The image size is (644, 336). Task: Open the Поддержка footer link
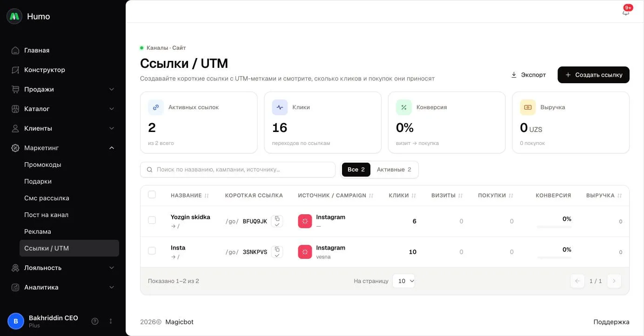coord(611,322)
